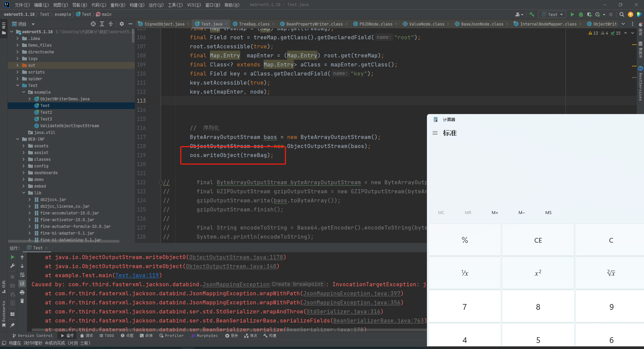Open the 重构(R) Refactor menu
Viewport: 644px width, 349px height.
pyautogui.click(x=118, y=5)
